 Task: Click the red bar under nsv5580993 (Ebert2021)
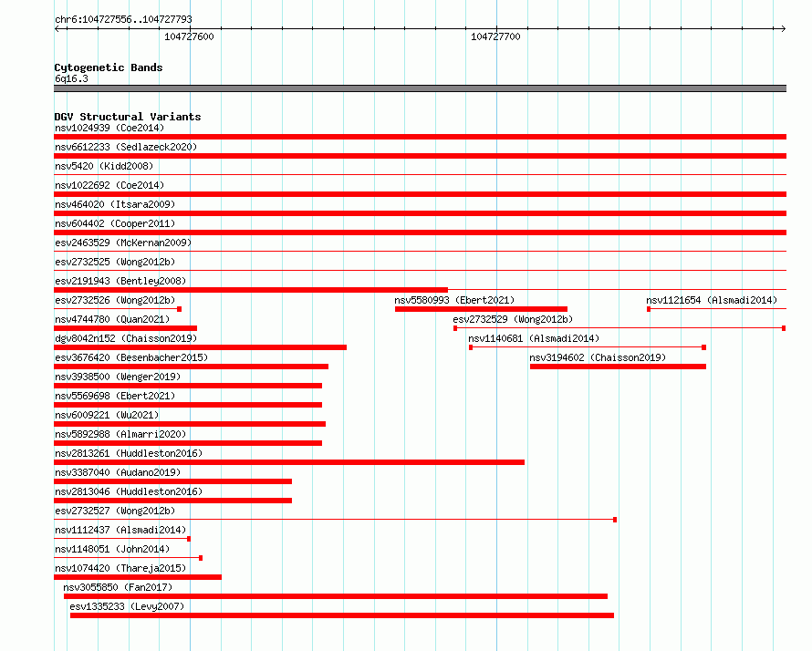(x=481, y=309)
